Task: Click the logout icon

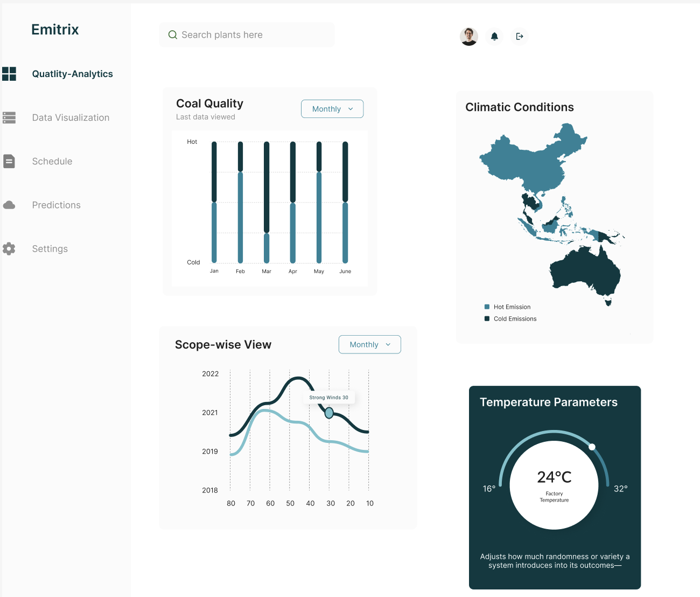Action: click(x=519, y=36)
